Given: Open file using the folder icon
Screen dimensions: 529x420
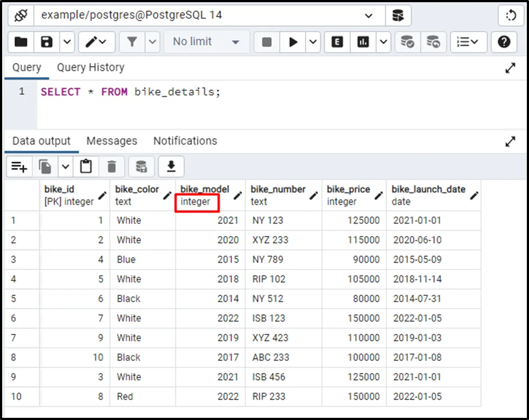Looking at the screenshot, I should [20, 42].
